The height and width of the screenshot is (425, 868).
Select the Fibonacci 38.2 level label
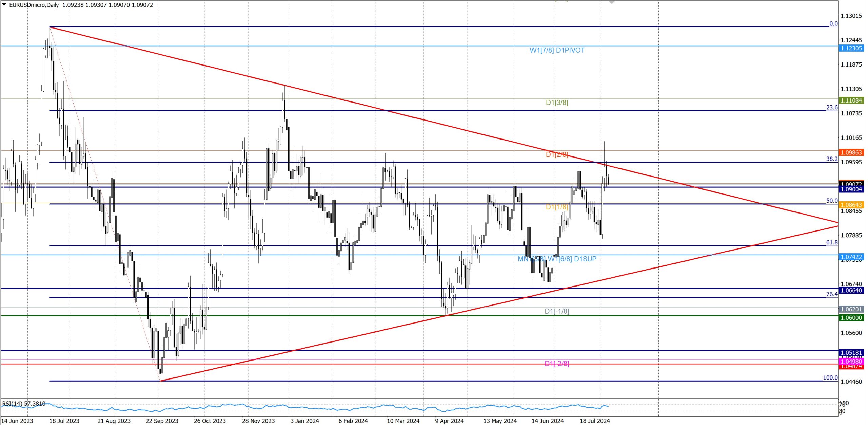[832, 159]
